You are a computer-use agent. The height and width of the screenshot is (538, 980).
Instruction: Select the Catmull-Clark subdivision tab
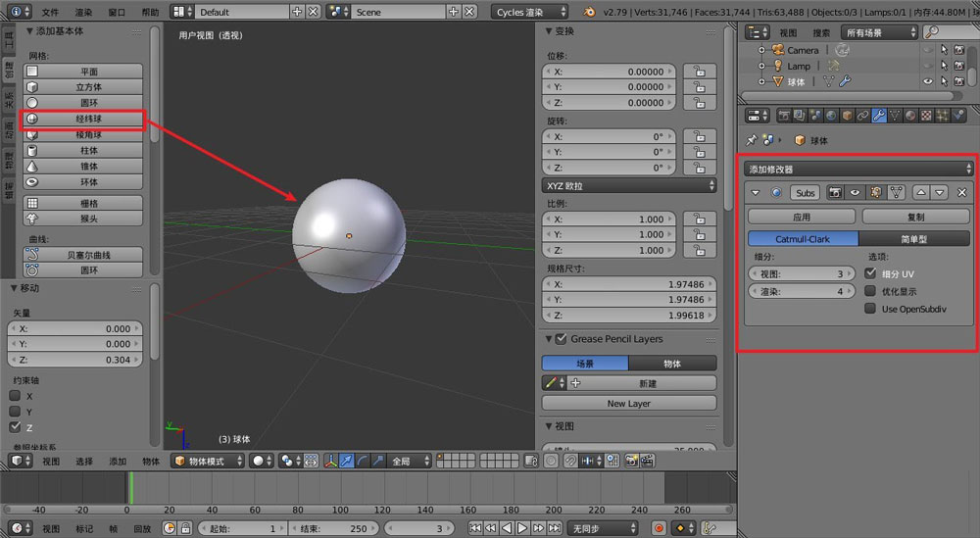(x=803, y=239)
